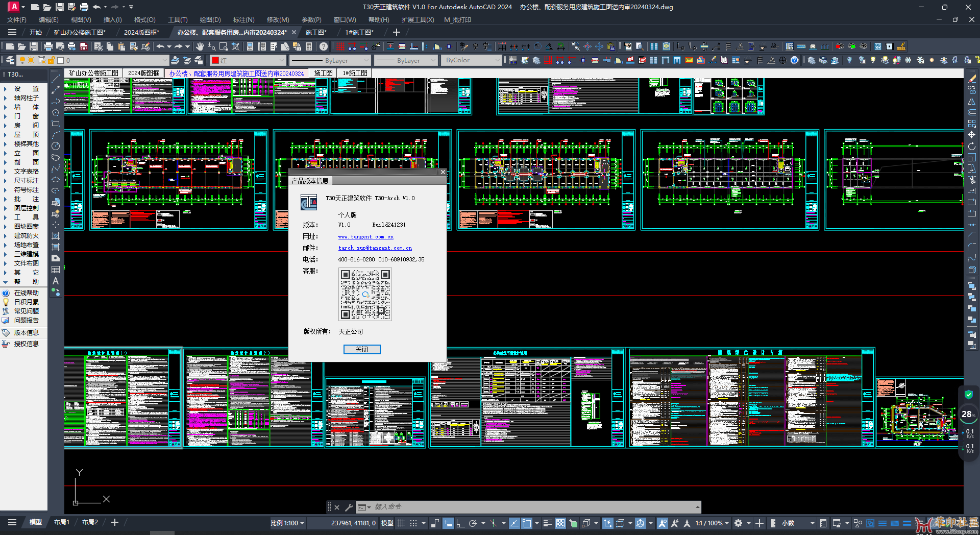This screenshot has height=535, width=980.
Task: Click the white layer color swatch
Action: [60, 60]
